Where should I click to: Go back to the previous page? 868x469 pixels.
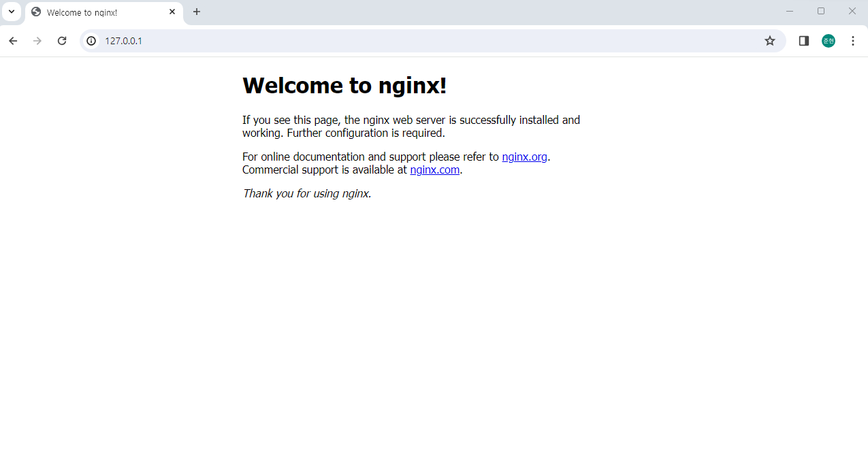point(13,41)
